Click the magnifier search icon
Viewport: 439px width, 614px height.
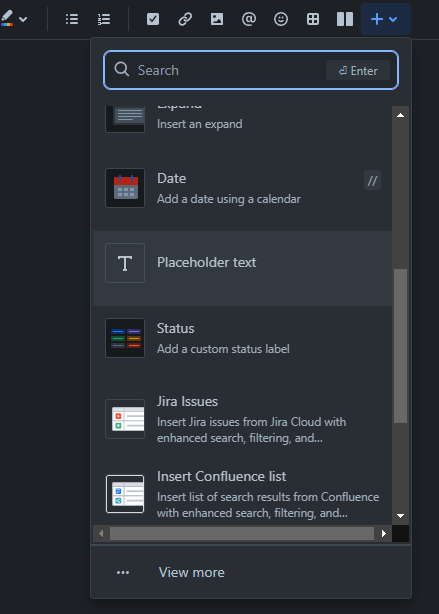122,70
